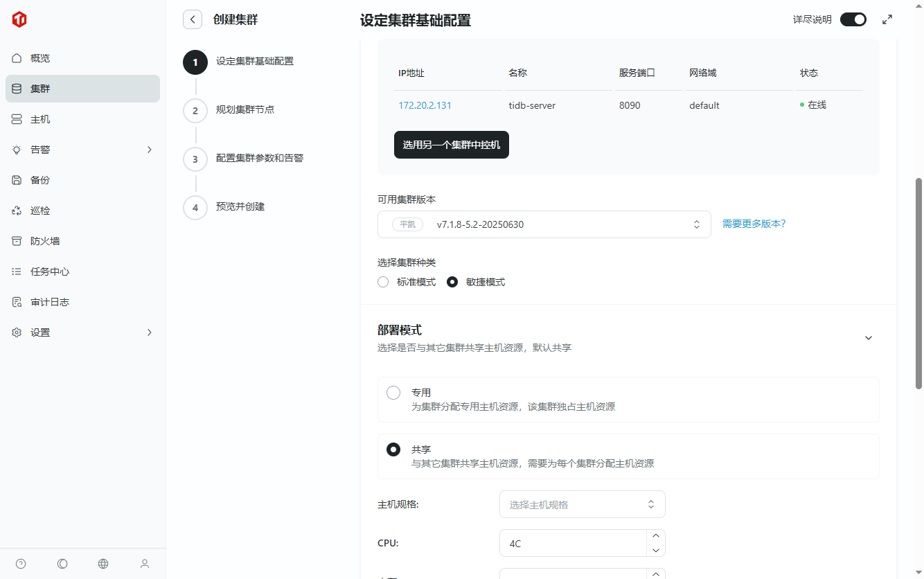Viewport: 924px width, 579px height.
Task: Select the 标准模式 radio button
Action: click(x=383, y=282)
